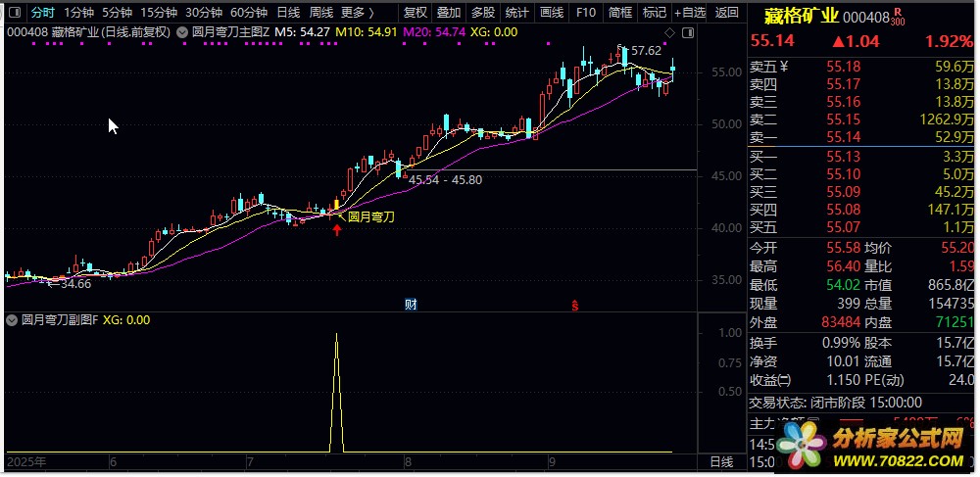Select the 60分钟 period tab
980x477 pixels.
(x=249, y=12)
